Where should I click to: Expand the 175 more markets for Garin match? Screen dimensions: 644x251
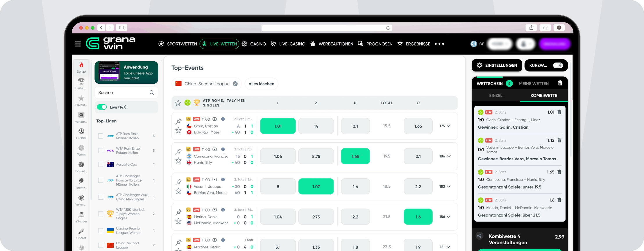pos(445,126)
